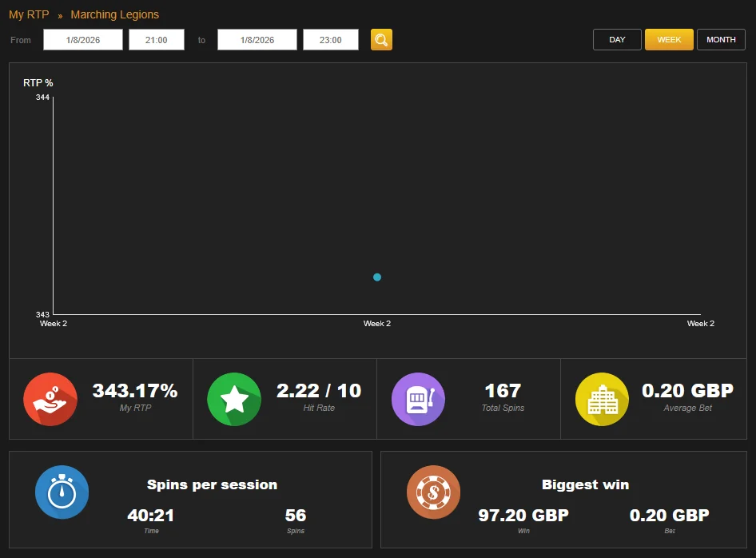756x558 pixels.
Task: Click the Total Spins label
Action: tap(503, 408)
